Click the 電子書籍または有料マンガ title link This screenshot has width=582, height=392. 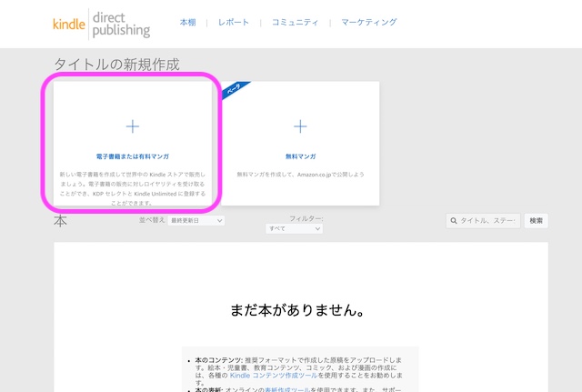point(132,156)
